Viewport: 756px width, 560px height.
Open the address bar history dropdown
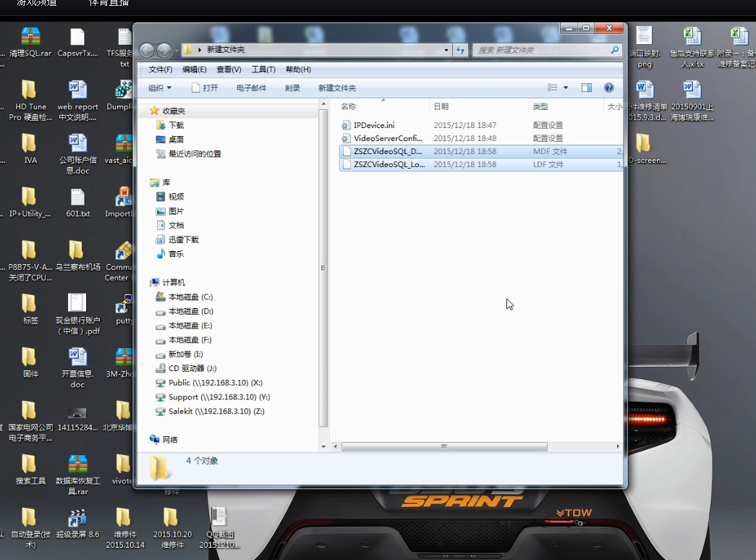[x=446, y=51]
